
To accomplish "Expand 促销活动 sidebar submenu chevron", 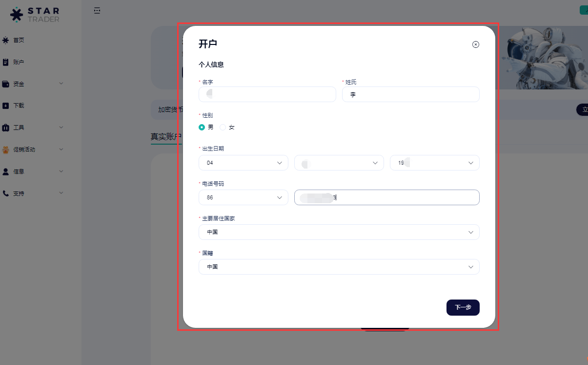I will tap(61, 150).
